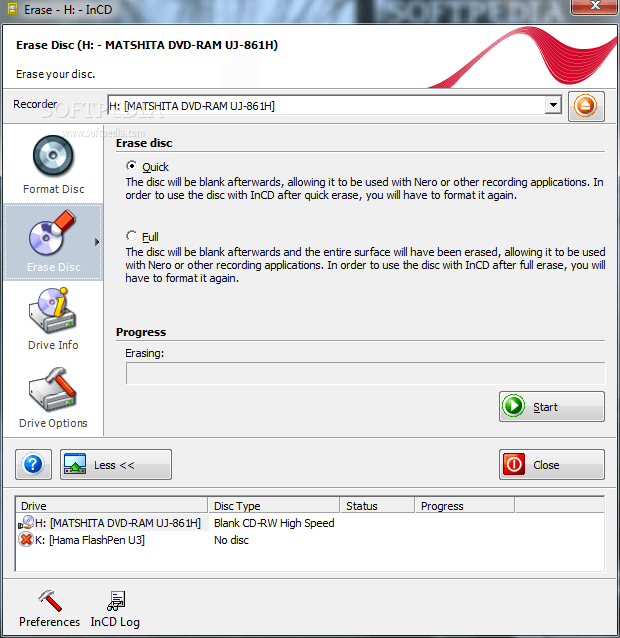
Task: Select the Erase Disc sidebar item
Action: [53, 242]
